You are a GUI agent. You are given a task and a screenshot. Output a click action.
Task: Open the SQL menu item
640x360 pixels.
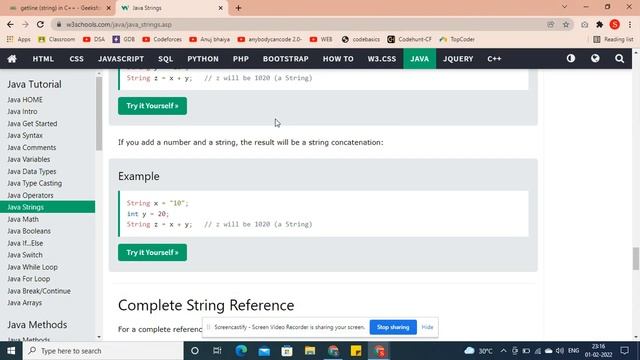click(165, 59)
